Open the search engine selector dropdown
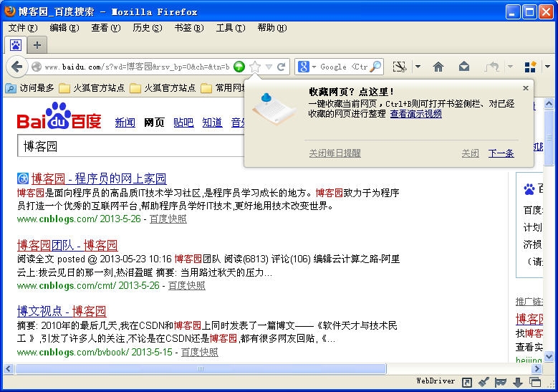This screenshot has width=558, height=392. coord(314,67)
